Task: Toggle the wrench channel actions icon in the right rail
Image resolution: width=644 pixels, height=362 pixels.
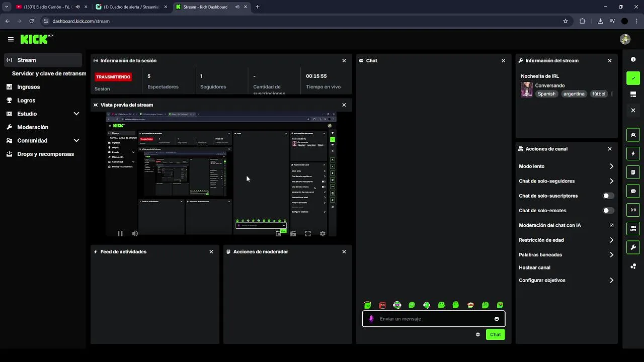Action: coord(633,247)
